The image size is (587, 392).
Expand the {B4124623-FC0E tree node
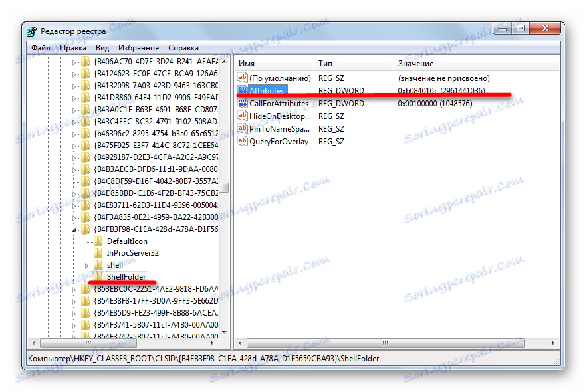pyautogui.click(x=74, y=74)
